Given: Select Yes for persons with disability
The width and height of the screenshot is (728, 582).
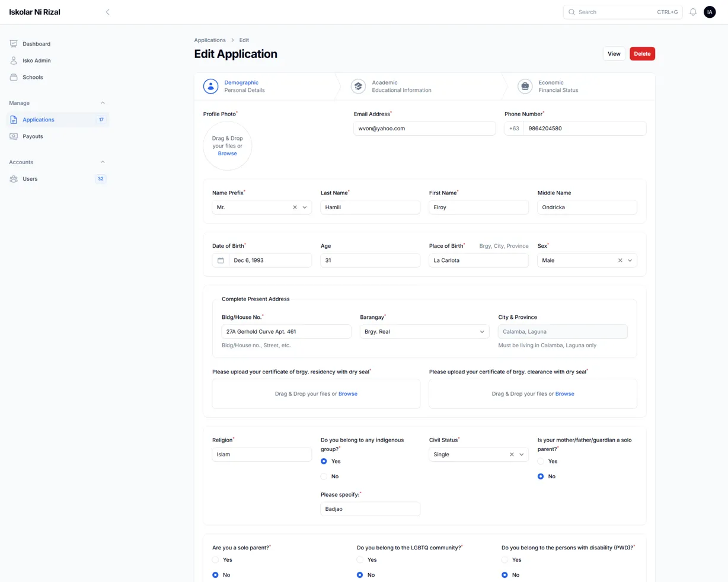Looking at the screenshot, I should coord(505,559).
